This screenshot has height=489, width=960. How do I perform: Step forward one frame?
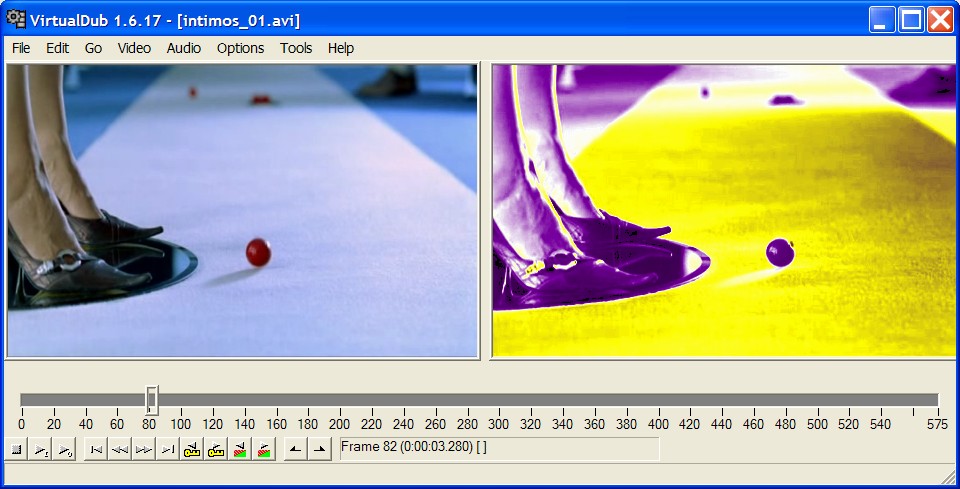144,450
